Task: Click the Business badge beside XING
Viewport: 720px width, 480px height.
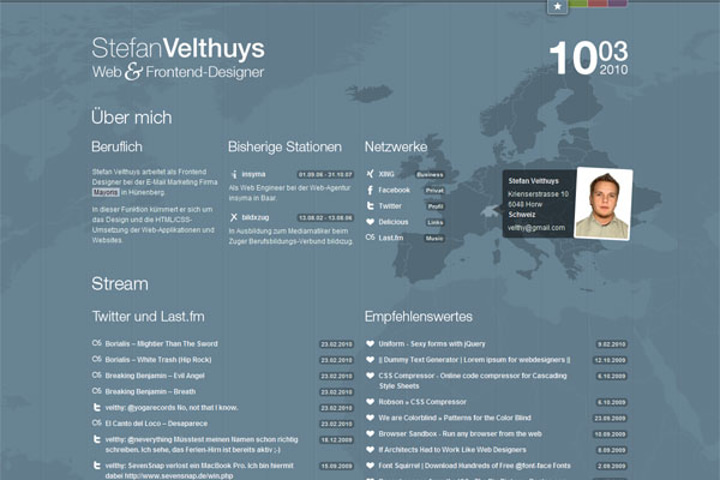Action: 430,175
